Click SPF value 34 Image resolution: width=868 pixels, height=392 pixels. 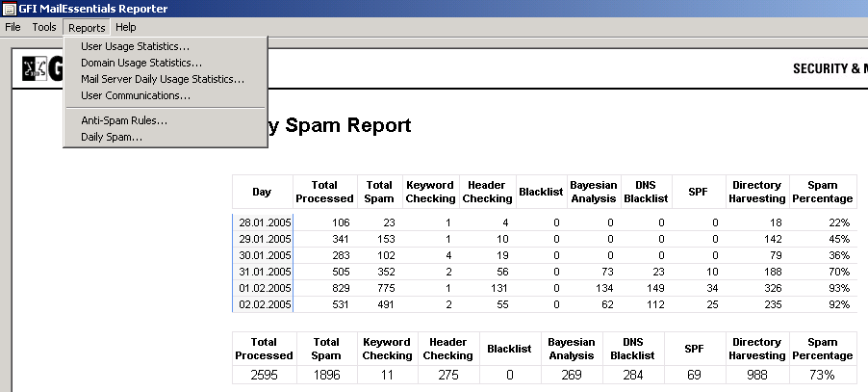pos(712,288)
